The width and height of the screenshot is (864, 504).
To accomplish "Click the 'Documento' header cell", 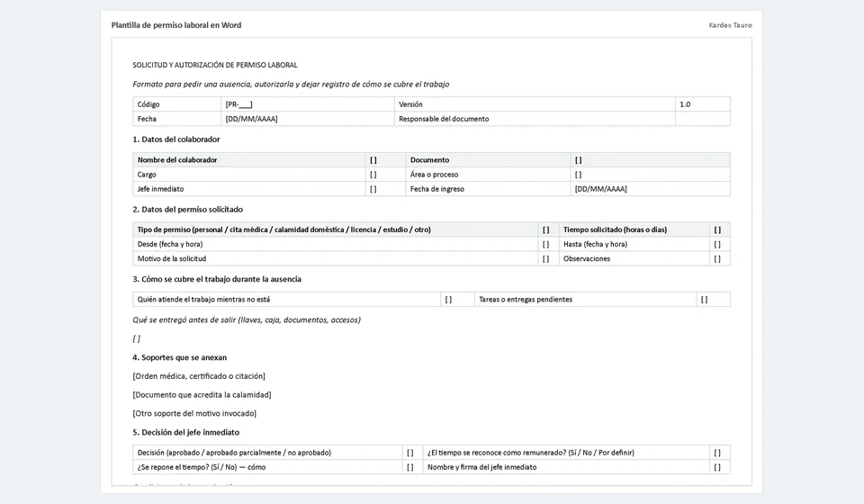I will pos(488,159).
